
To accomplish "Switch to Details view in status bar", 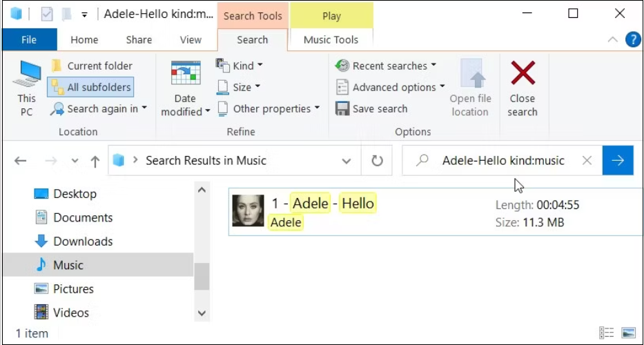I will [607, 333].
